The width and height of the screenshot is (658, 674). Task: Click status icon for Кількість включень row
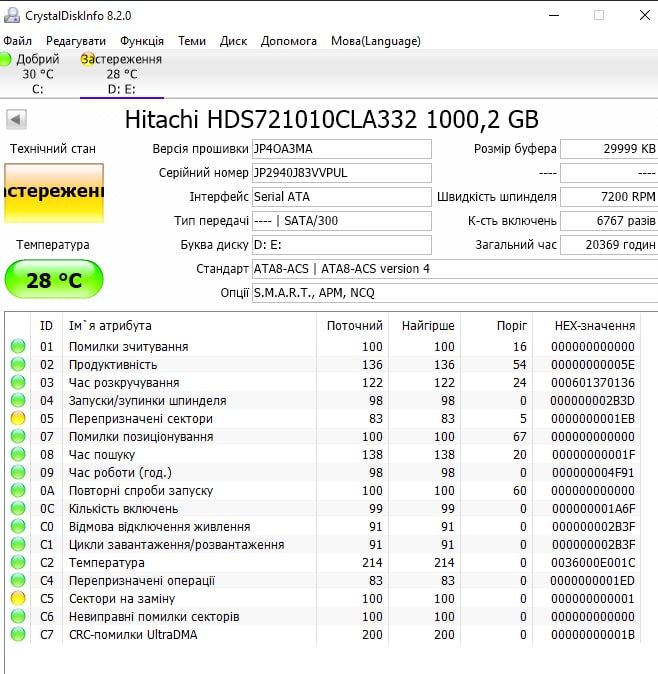[18, 509]
